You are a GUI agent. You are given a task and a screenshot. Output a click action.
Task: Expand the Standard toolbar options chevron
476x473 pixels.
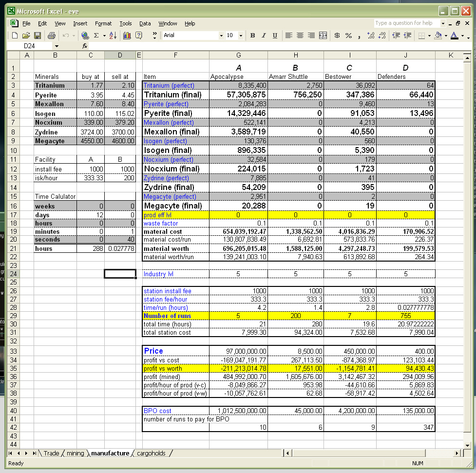tap(154, 36)
